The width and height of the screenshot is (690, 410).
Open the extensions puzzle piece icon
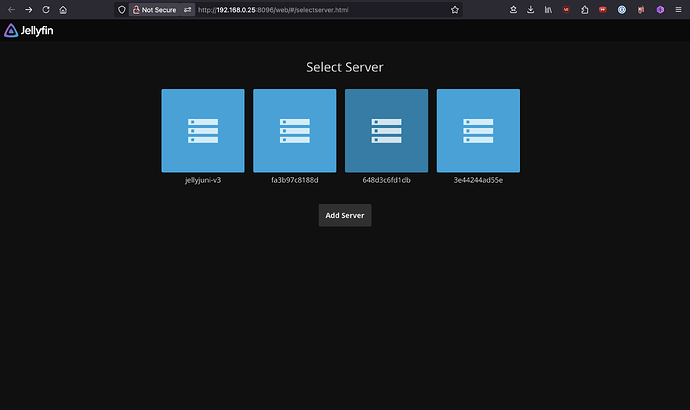click(x=585, y=10)
